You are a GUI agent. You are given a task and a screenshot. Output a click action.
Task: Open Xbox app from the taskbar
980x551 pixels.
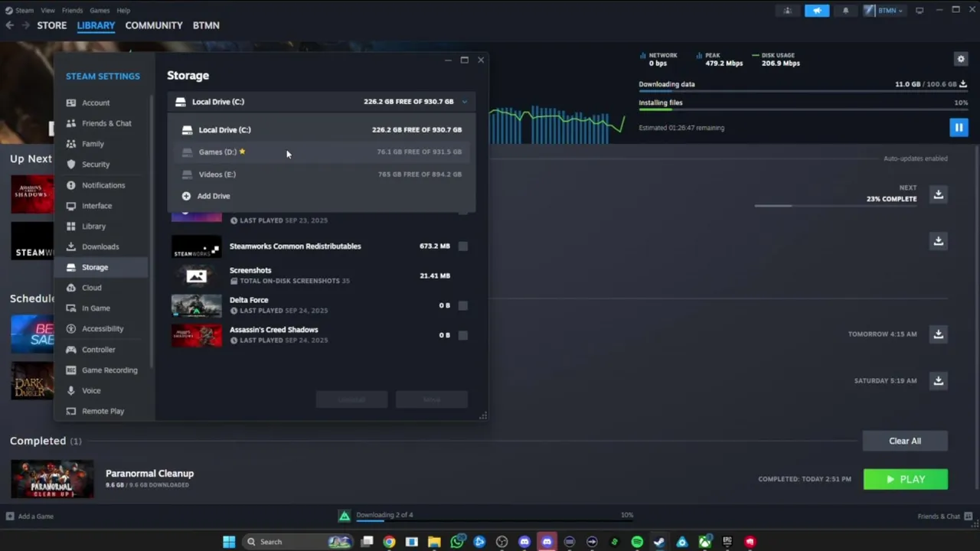pos(704,542)
